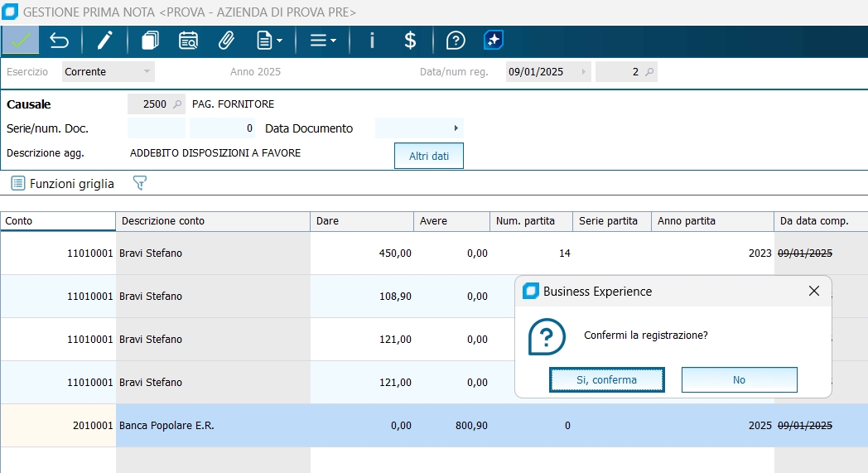Close the Business Experience dialog
The width and height of the screenshot is (868, 473).
point(813,291)
